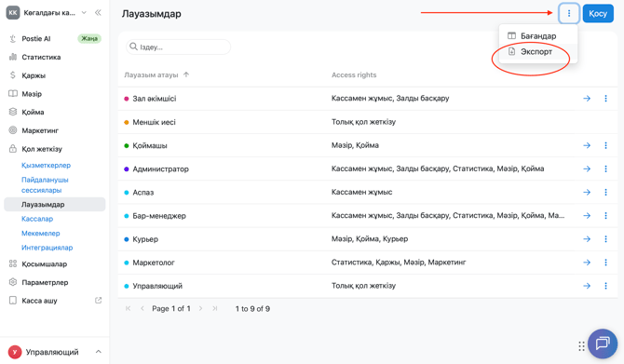
Task: Open more options for Управляющий table row
Action: coord(605,286)
